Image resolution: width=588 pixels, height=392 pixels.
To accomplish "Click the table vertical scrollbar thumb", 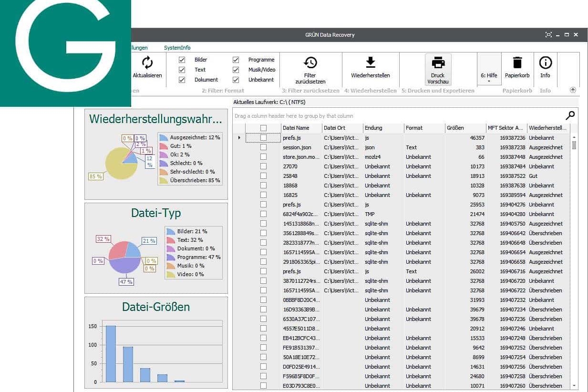I will (x=574, y=145).
